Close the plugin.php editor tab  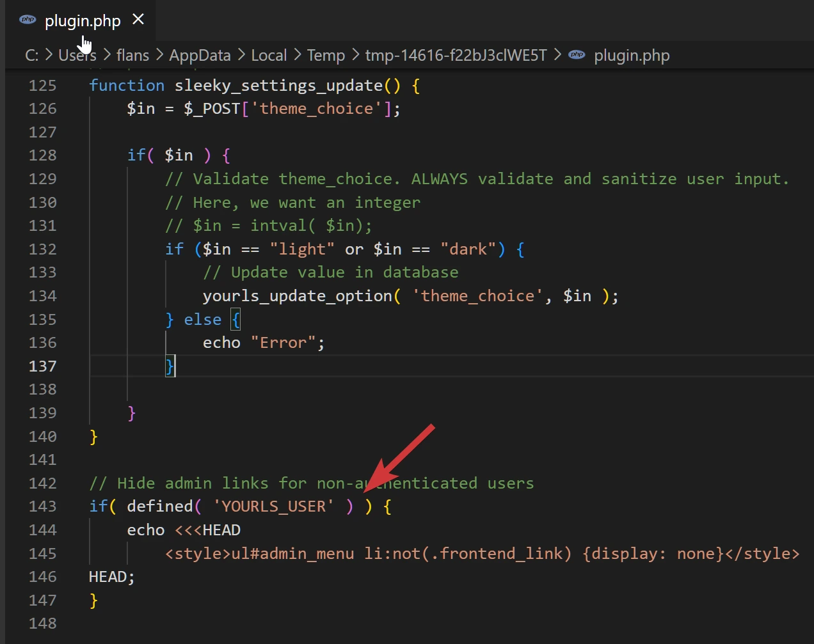tap(138, 20)
